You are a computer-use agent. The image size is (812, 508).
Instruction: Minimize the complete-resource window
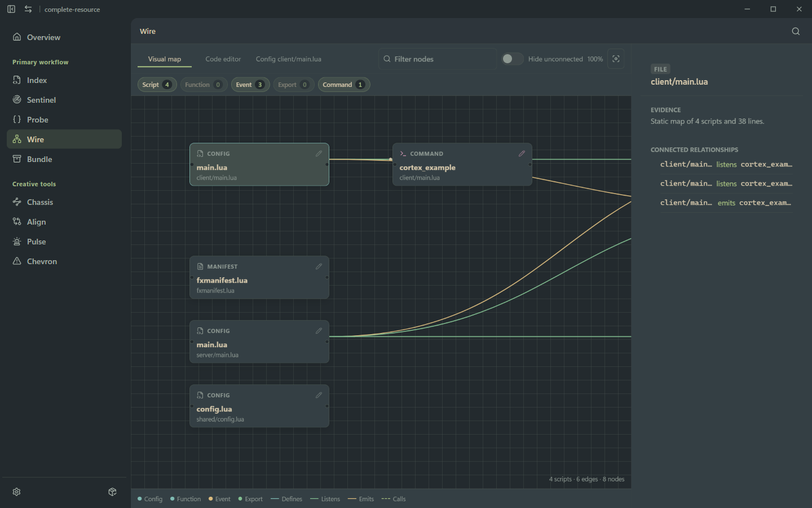(747, 9)
